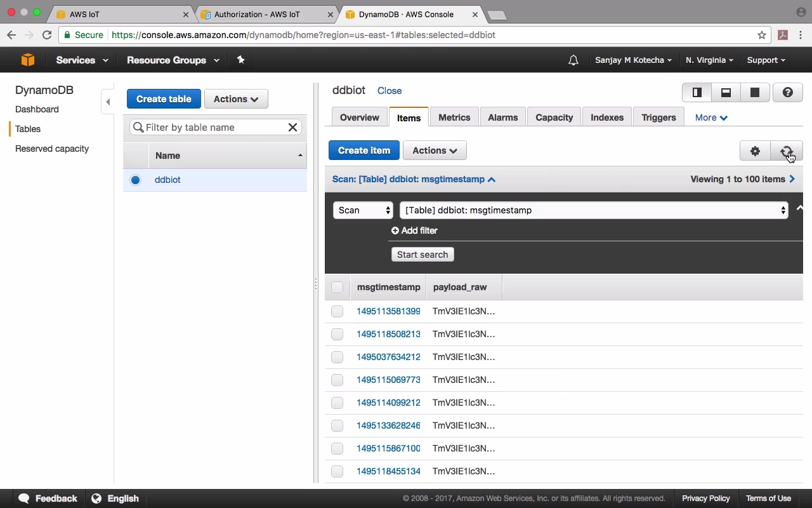The width and height of the screenshot is (812, 508).
Task: Open the help question mark icon
Action: (x=787, y=93)
